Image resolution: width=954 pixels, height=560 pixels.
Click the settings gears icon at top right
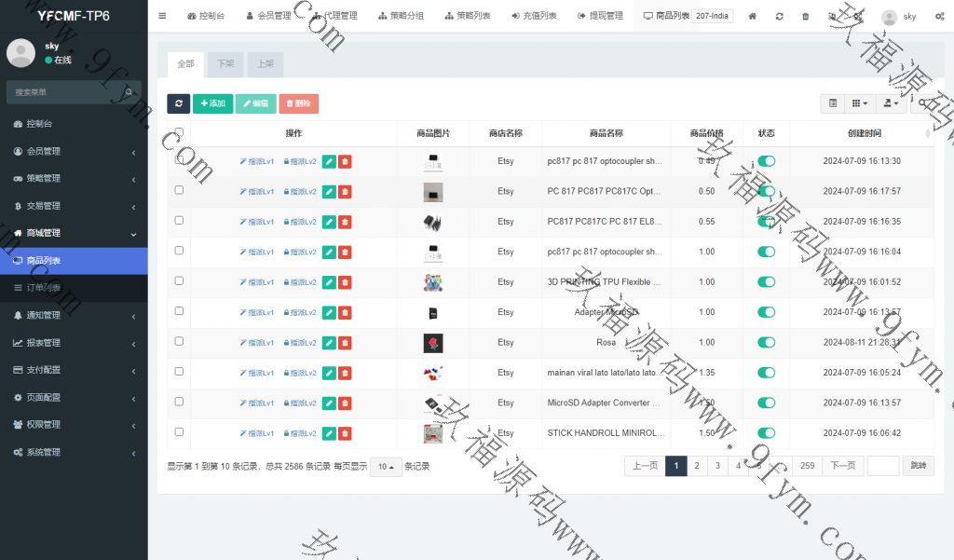pos(939,16)
